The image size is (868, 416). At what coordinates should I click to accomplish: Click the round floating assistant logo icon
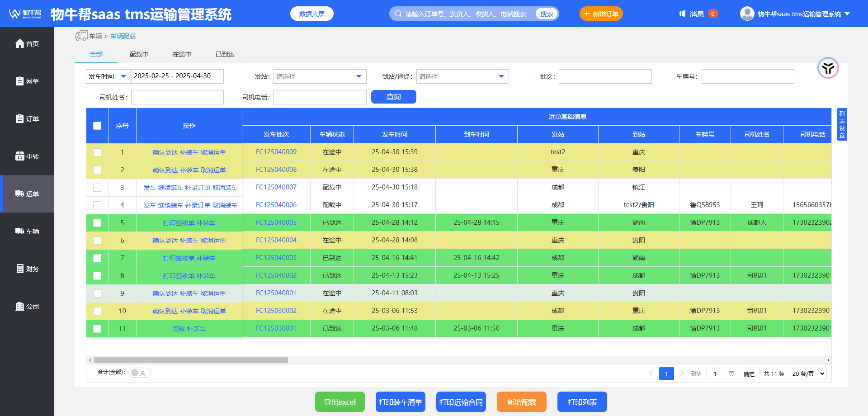(x=828, y=68)
